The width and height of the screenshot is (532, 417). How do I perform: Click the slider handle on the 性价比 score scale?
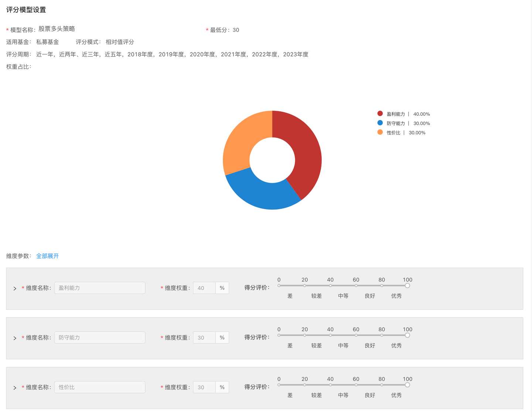[x=407, y=384]
